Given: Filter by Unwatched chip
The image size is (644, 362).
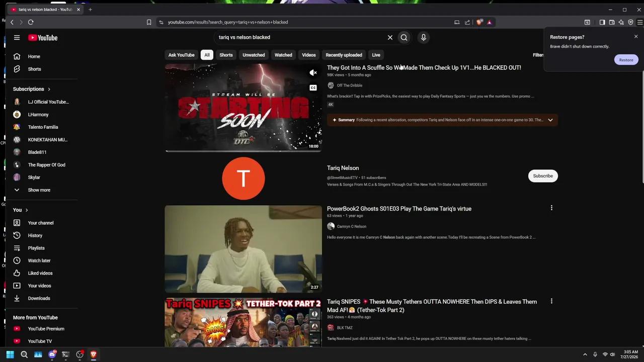Looking at the screenshot, I should (254, 55).
